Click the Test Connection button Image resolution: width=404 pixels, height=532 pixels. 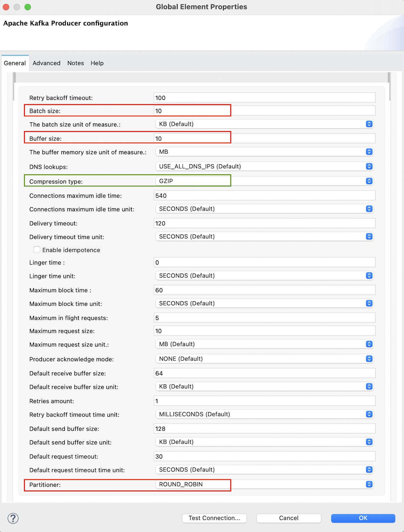[215, 518]
